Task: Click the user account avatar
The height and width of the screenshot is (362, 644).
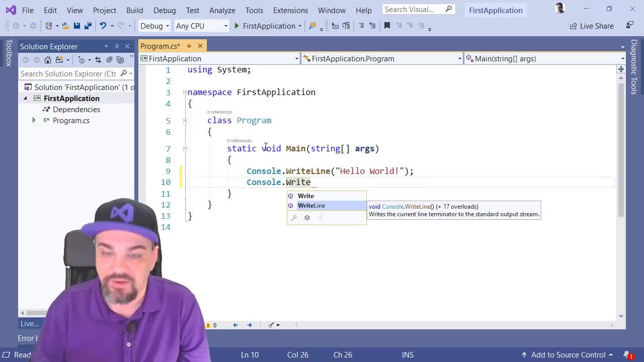Action: [x=560, y=9]
